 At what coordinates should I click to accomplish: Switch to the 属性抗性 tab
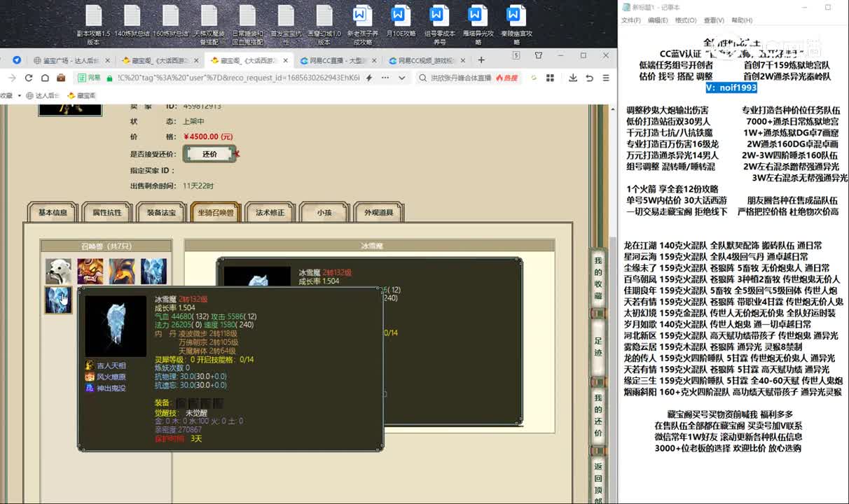(107, 212)
